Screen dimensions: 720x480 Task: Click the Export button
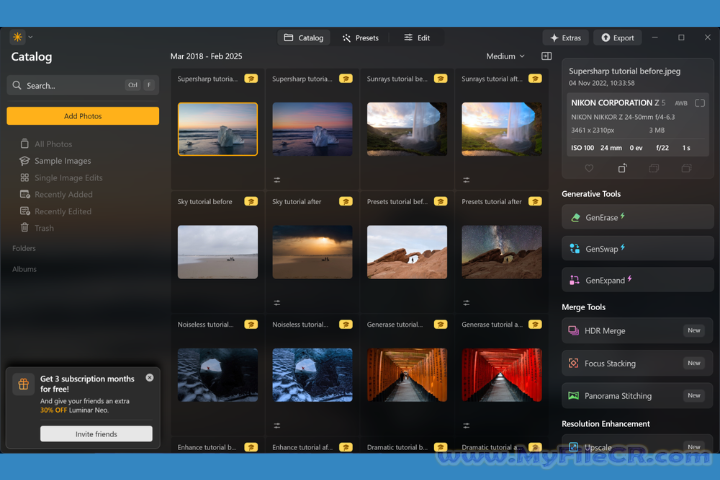618,38
